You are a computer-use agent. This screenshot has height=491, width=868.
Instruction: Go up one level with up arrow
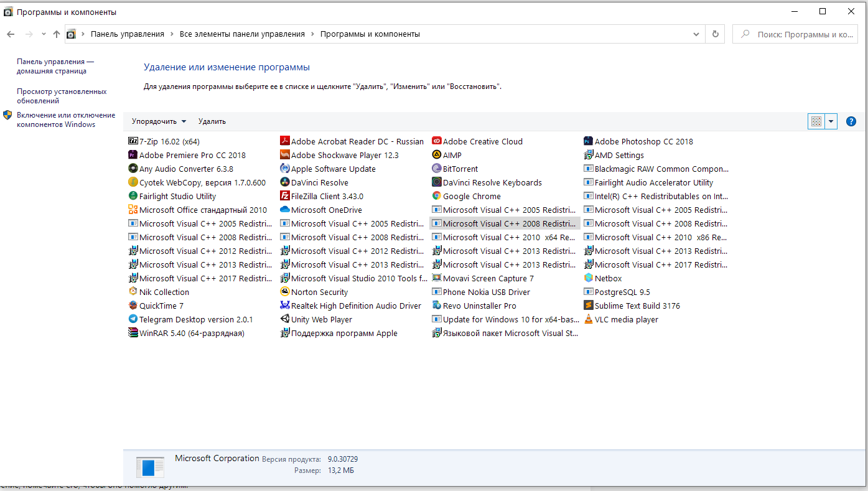pyautogui.click(x=57, y=34)
